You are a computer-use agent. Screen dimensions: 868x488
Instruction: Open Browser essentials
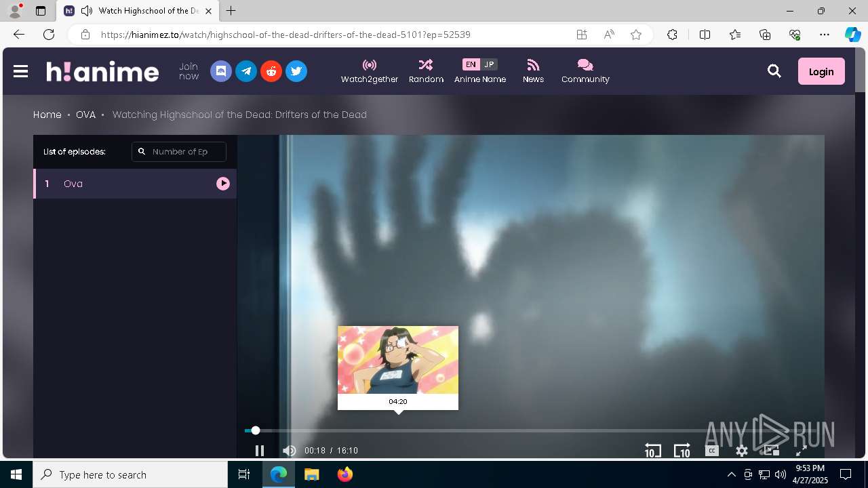click(795, 35)
